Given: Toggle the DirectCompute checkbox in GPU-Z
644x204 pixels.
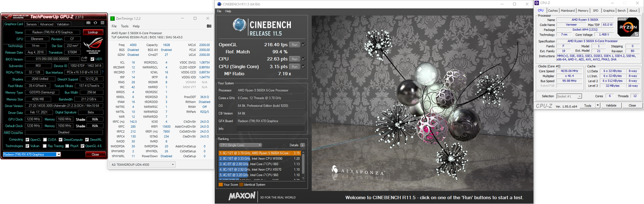Looking at the screenshot, I should (x=60, y=139).
